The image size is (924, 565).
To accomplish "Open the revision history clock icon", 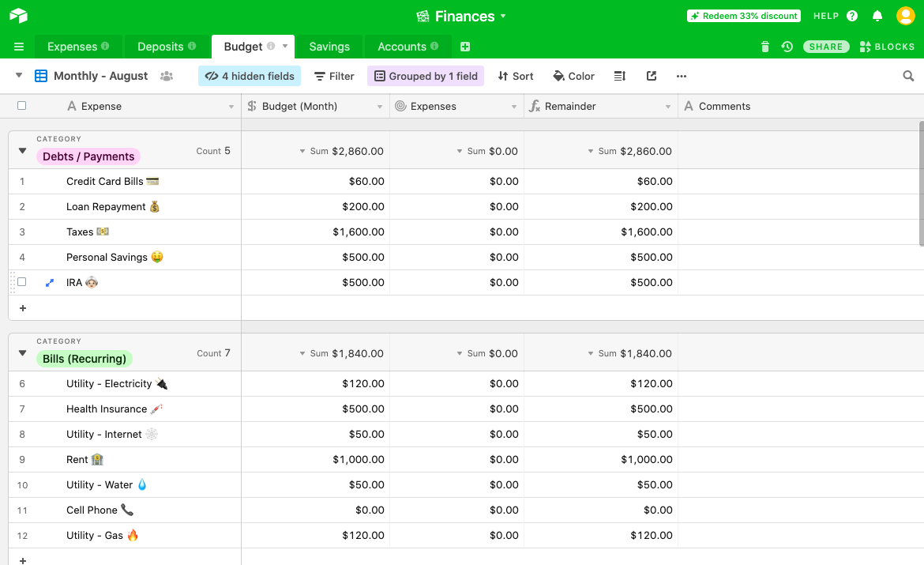I will click(787, 47).
